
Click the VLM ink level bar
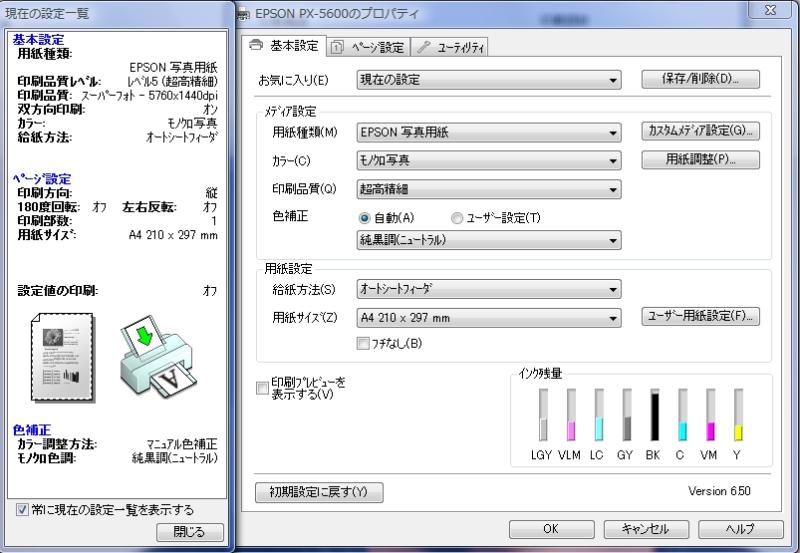571,415
